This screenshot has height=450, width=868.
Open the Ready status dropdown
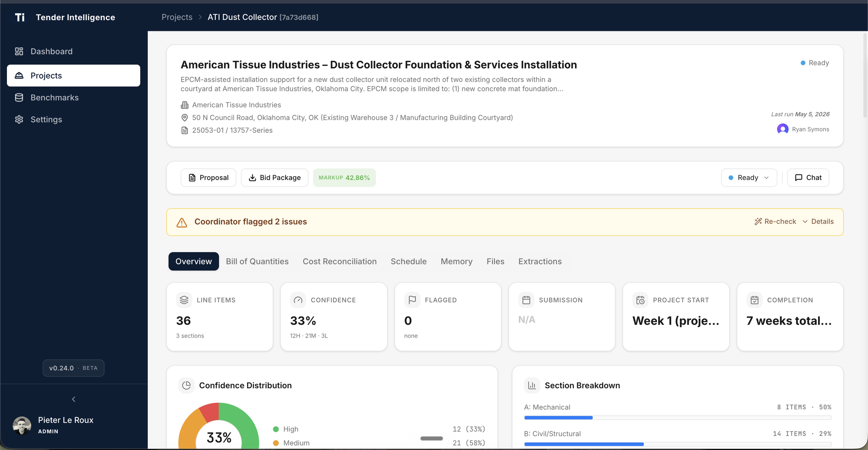point(749,177)
